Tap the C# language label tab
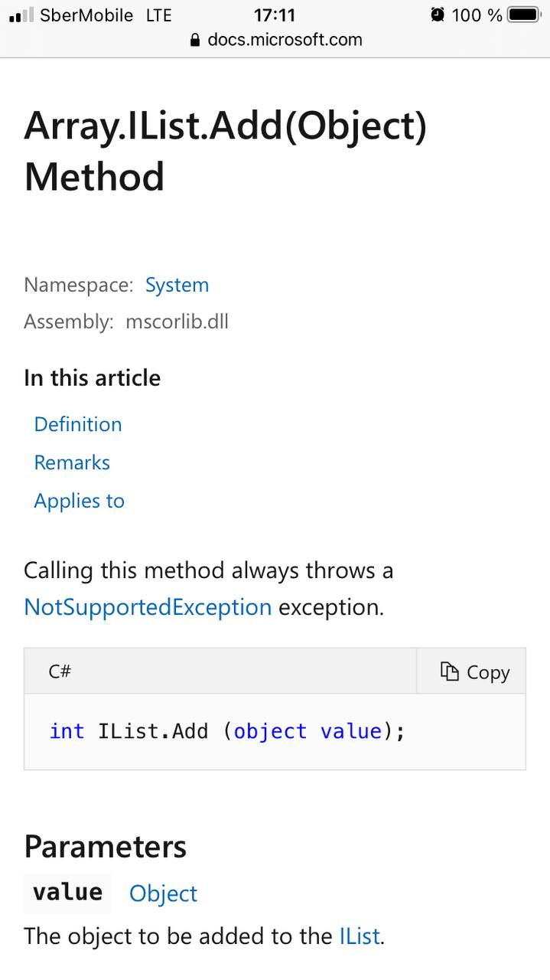Viewport: 550px width, 980px height. (60, 671)
